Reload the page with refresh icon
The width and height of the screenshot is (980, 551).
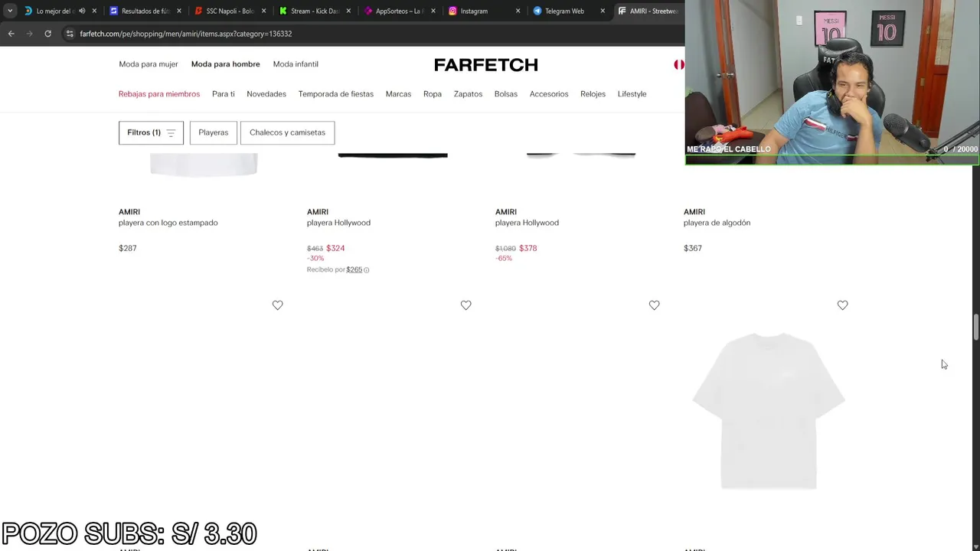(47, 34)
